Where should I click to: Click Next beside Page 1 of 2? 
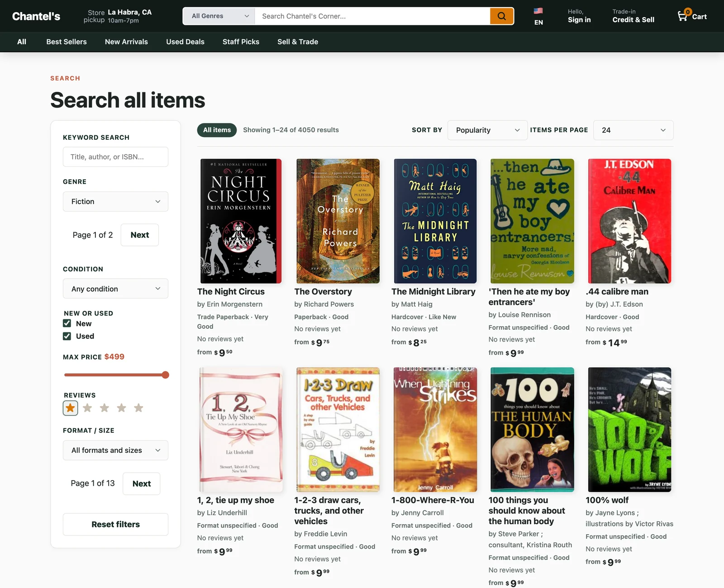(140, 235)
